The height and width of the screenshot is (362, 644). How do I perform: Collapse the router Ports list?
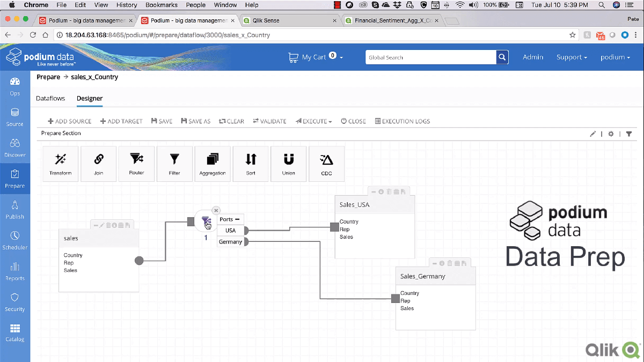(237, 219)
